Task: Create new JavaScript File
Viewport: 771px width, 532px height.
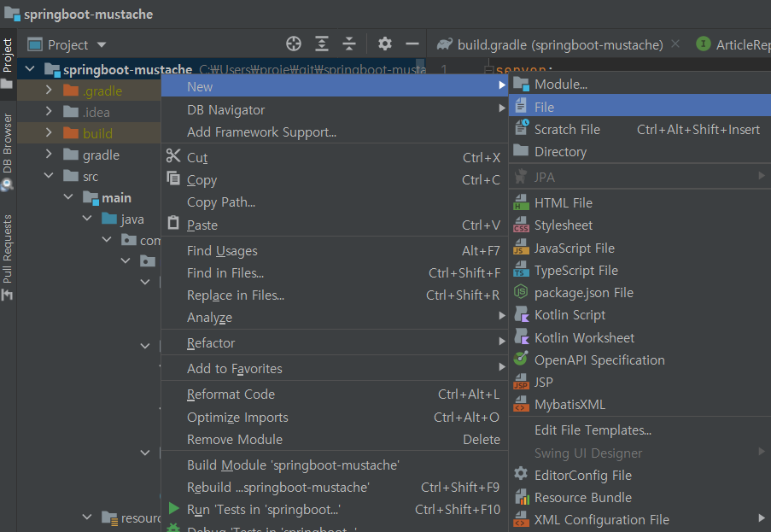Action: tap(640, 248)
